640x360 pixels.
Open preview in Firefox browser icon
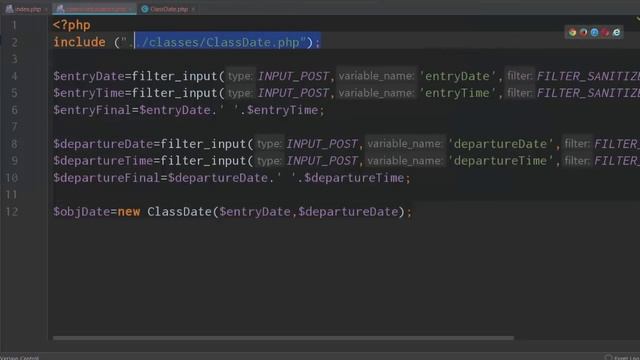[583, 33]
